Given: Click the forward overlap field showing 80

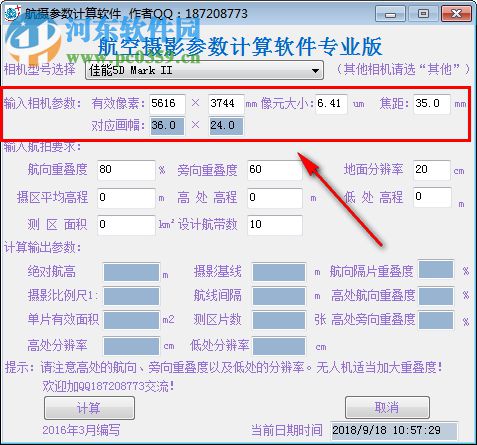Looking at the screenshot, I should click(126, 170).
